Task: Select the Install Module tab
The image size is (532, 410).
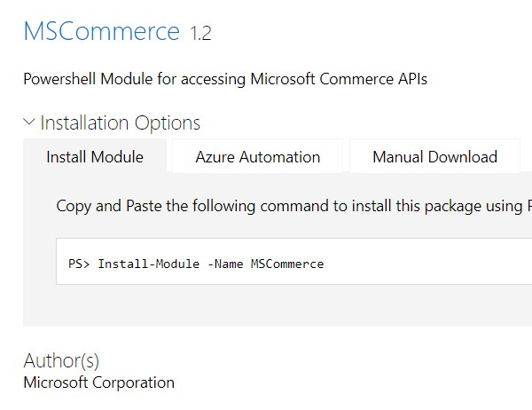Action: 95,157
